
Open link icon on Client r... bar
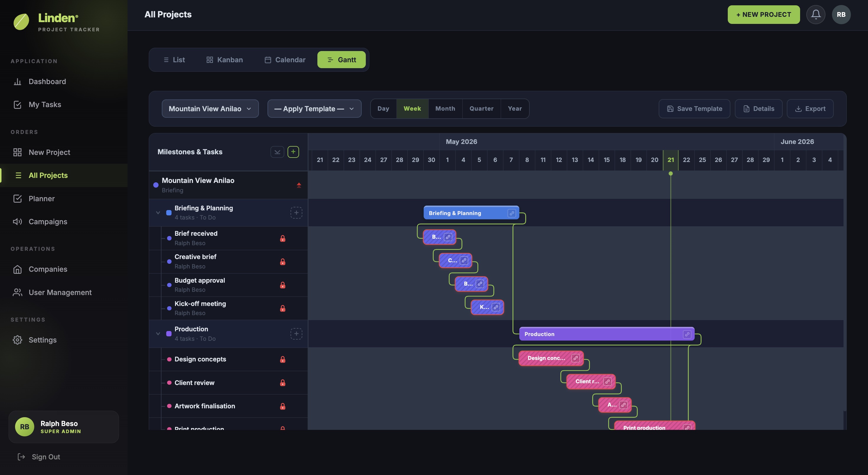pyautogui.click(x=607, y=381)
